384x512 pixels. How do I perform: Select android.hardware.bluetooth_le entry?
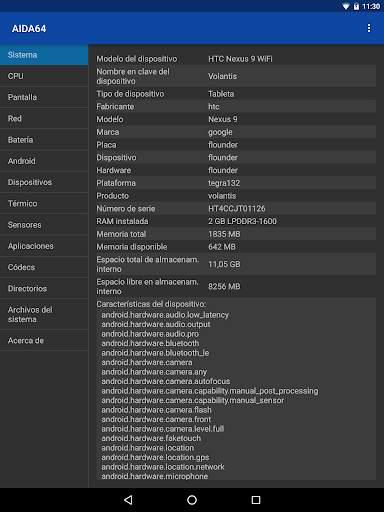[155, 353]
